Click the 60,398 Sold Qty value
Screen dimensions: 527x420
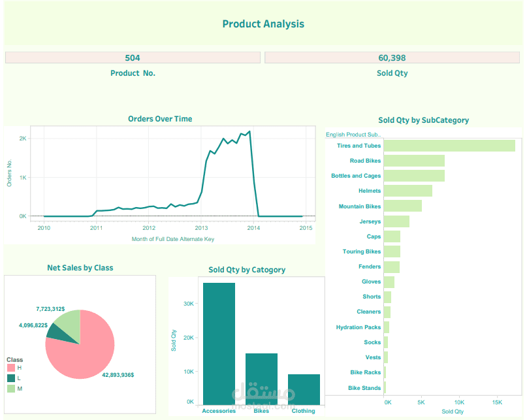pos(392,58)
